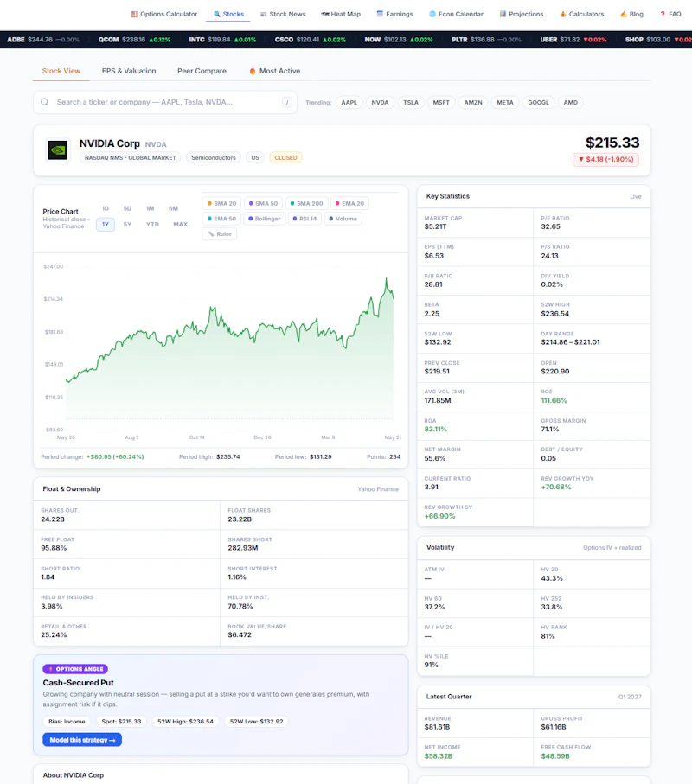The width and height of the screenshot is (692, 784).
Task: Open the Calculators nav link
Action: pyautogui.click(x=582, y=14)
